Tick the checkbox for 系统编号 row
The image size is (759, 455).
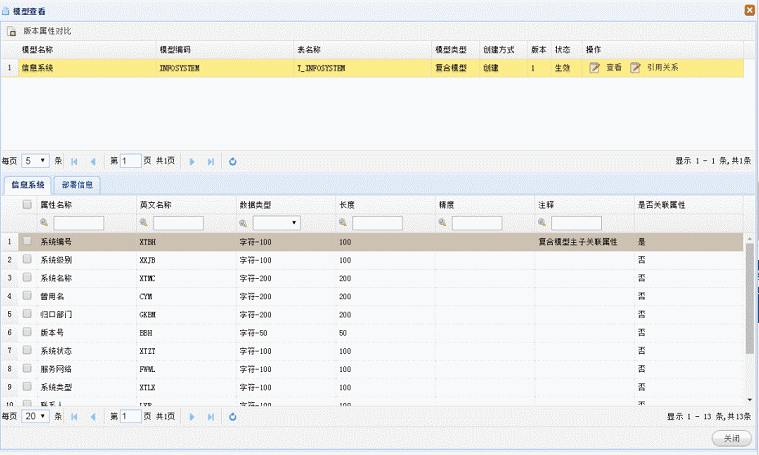click(28, 241)
